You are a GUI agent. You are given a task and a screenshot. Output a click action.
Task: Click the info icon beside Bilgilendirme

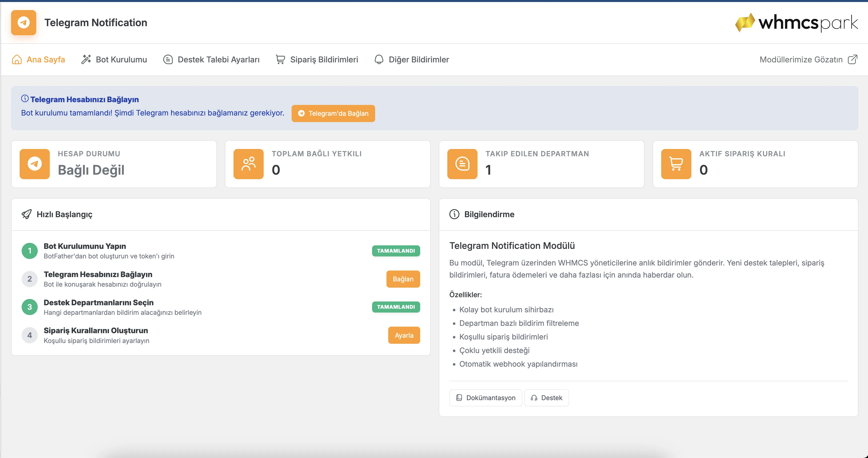(x=454, y=214)
